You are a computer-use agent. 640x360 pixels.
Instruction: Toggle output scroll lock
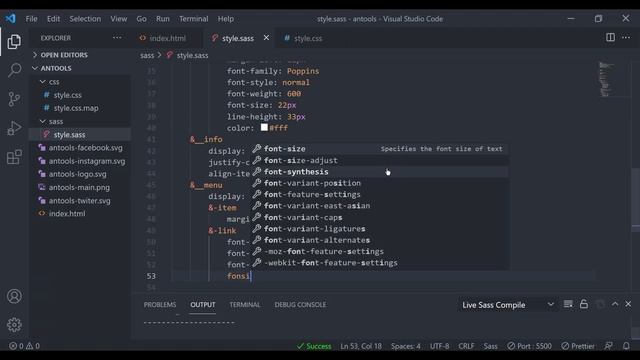pos(584,304)
